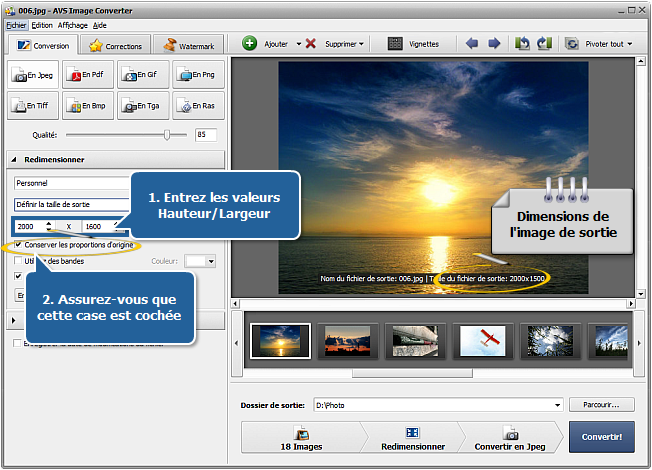This screenshot has height=470, width=652.
Task: Select the En Jpeg output format
Action: point(34,73)
